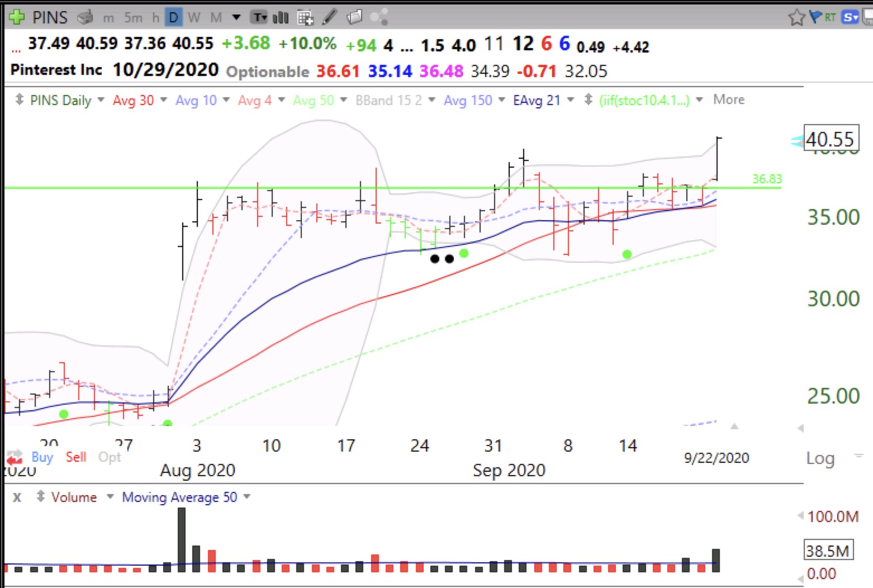The height and width of the screenshot is (588, 873).
Task: Click the printer icon next to PINS
Action: 85,17
